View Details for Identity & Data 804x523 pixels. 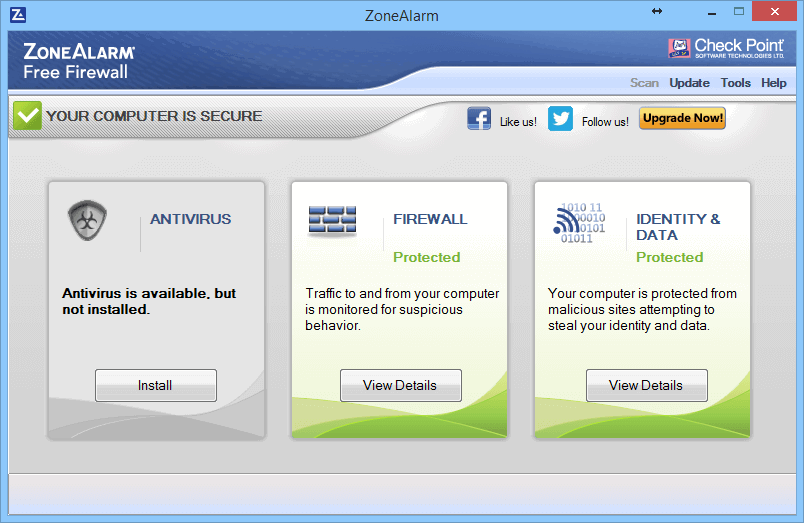pyautogui.click(x=647, y=386)
